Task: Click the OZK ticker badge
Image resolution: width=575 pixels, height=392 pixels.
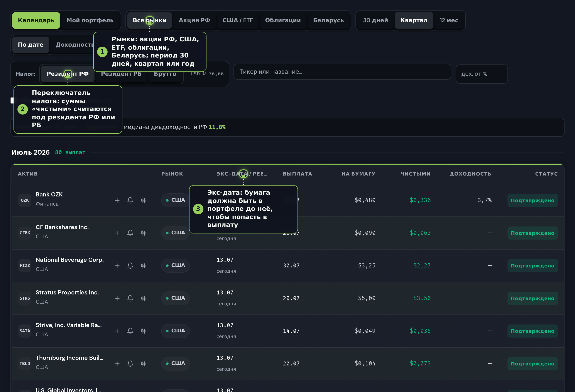Action: pos(25,200)
